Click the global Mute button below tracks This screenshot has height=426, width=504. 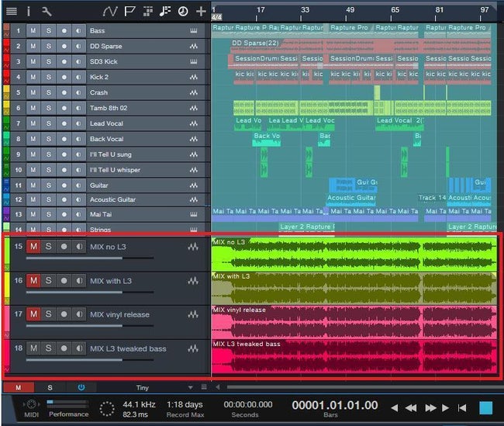coord(19,387)
